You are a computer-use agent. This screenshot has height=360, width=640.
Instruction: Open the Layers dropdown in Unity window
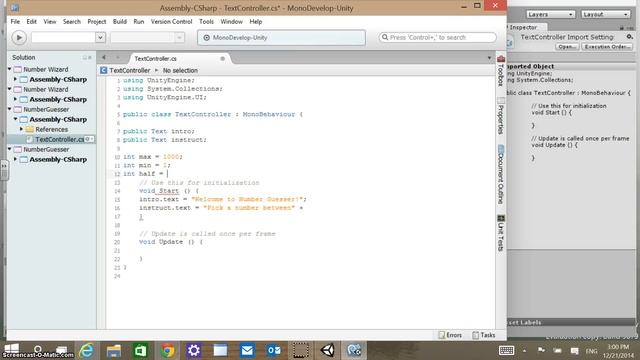pos(550,14)
